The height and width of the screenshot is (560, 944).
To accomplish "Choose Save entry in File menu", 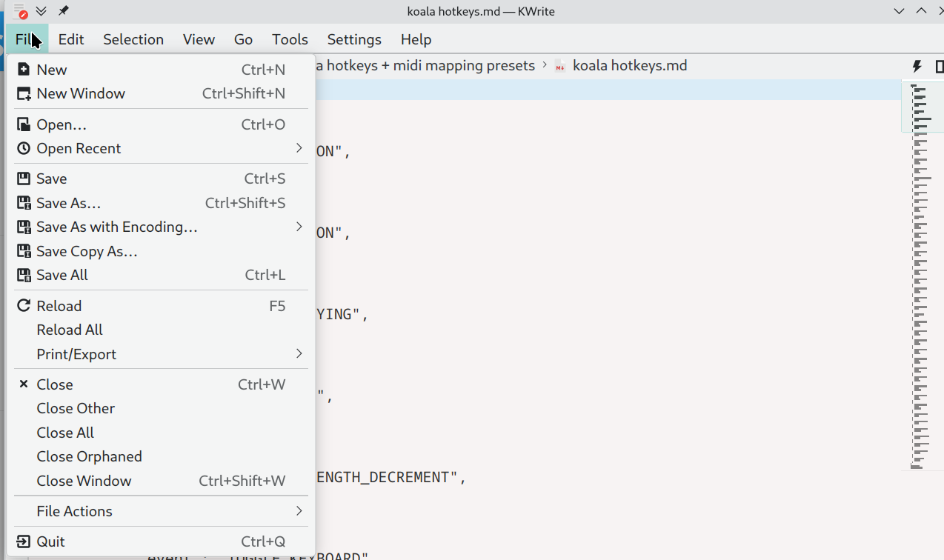I will click(x=161, y=179).
